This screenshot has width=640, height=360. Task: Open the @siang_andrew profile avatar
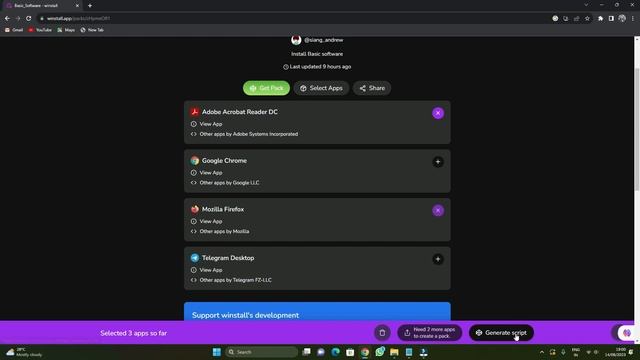point(296,40)
